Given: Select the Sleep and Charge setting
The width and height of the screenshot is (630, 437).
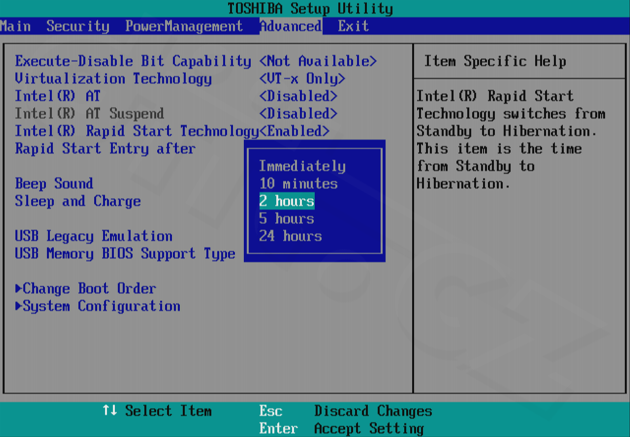Looking at the screenshot, I should coord(78,201).
